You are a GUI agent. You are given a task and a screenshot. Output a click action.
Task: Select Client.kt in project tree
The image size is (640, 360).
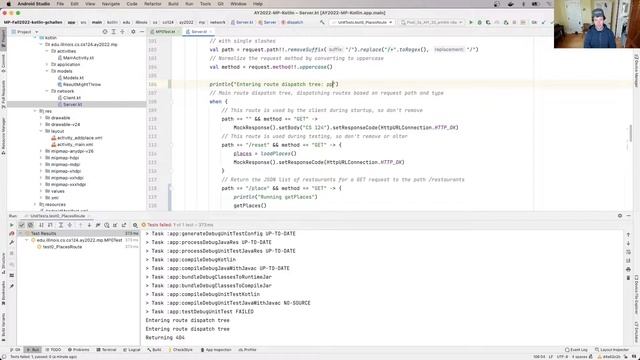tap(69, 98)
